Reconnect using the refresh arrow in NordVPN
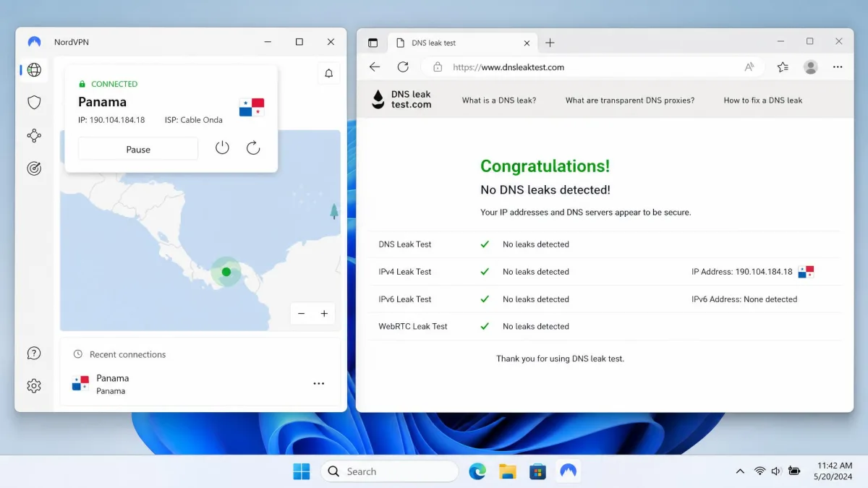Screen dimensions: 868x488 pyautogui.click(x=253, y=148)
